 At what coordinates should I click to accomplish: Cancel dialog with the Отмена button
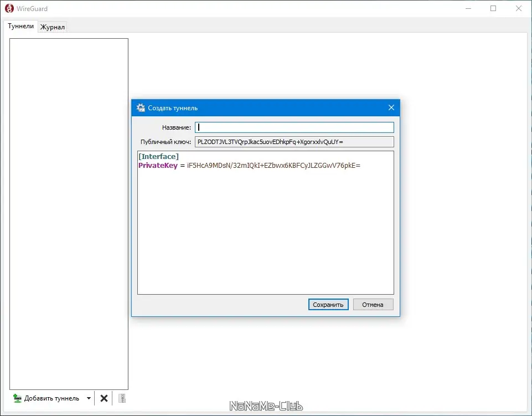point(373,305)
